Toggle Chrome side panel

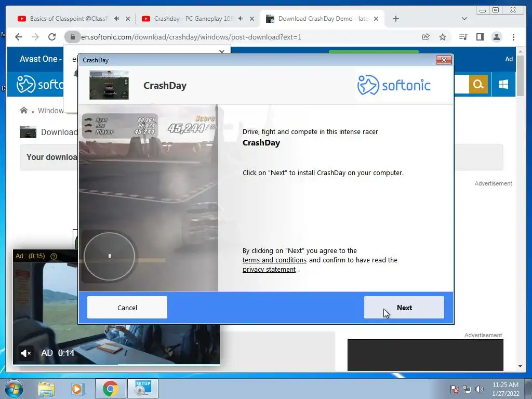click(480, 37)
